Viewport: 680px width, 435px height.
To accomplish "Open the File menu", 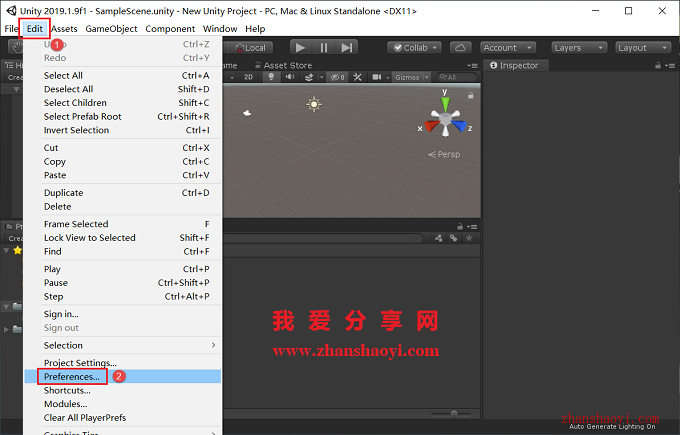I will tap(11, 29).
